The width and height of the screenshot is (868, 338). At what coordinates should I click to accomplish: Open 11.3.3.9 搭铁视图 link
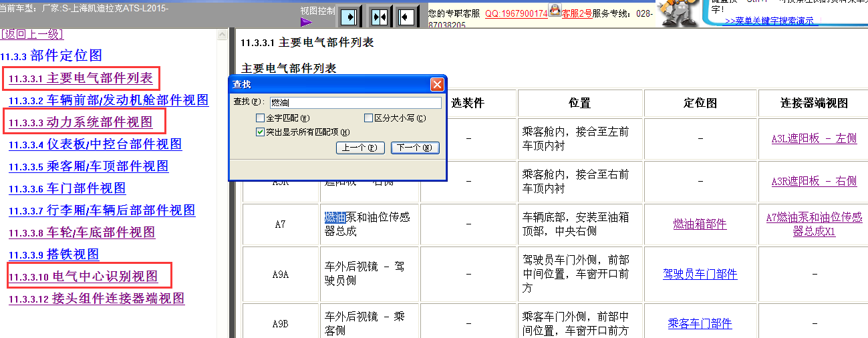pyautogui.click(x=53, y=255)
